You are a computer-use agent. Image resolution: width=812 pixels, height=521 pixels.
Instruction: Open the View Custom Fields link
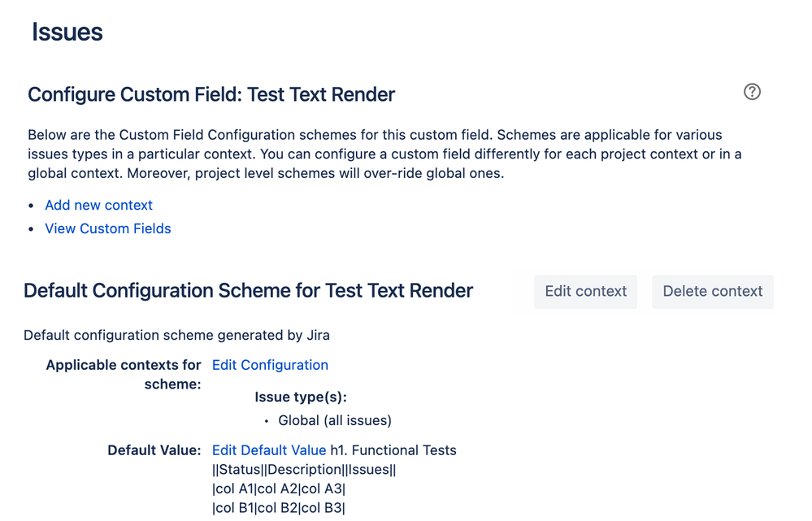tap(108, 228)
